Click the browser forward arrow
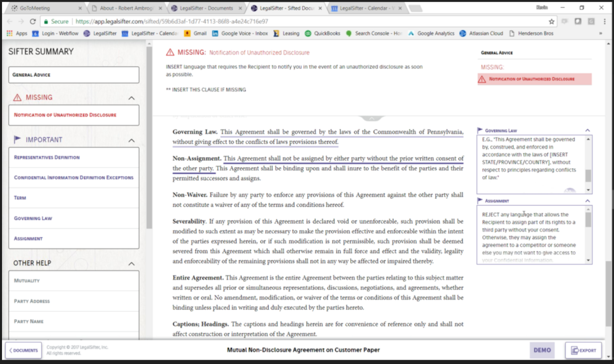Image resolution: width=614 pixels, height=364 pixels. (21, 21)
